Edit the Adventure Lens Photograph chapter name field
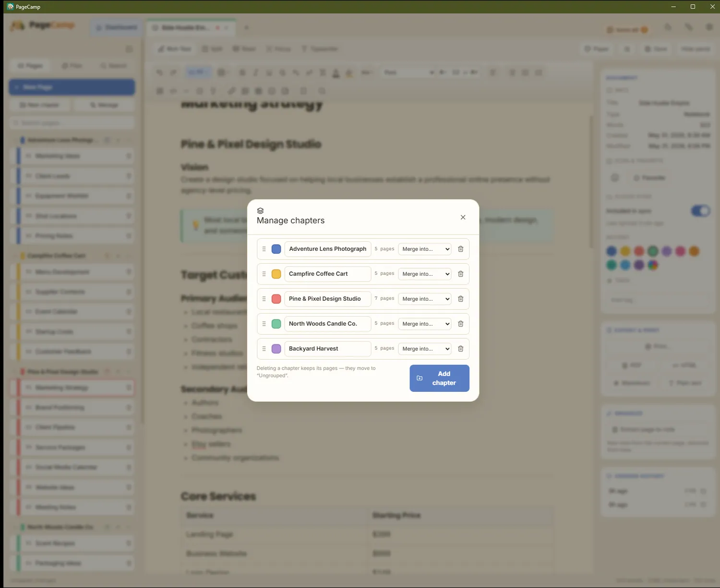This screenshot has height=588, width=720. (x=328, y=249)
